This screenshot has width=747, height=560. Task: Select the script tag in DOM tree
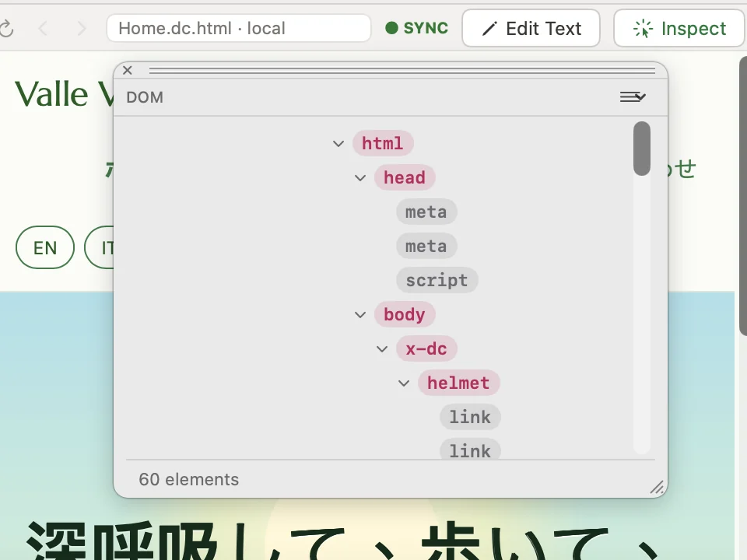click(x=437, y=281)
